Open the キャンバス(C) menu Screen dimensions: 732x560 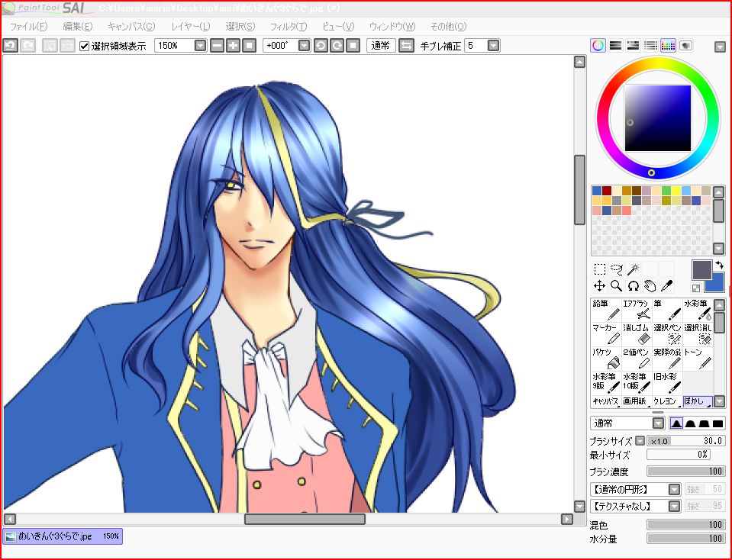tap(131, 27)
